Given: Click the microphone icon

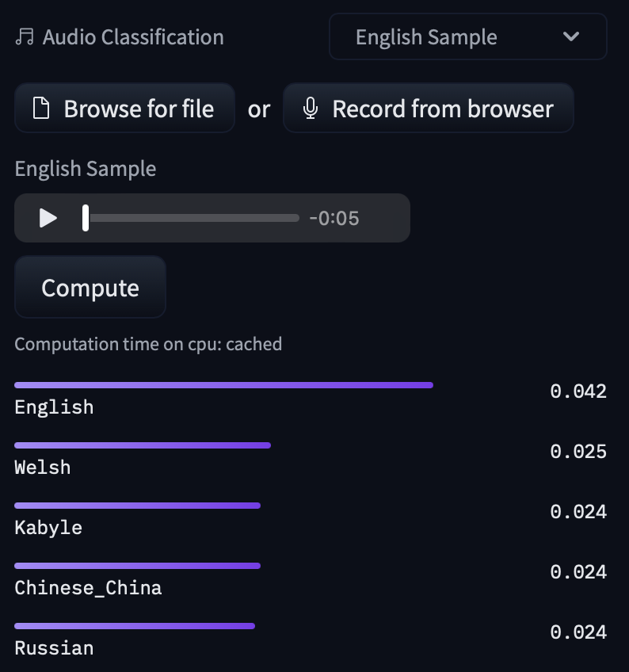Looking at the screenshot, I should click(311, 109).
